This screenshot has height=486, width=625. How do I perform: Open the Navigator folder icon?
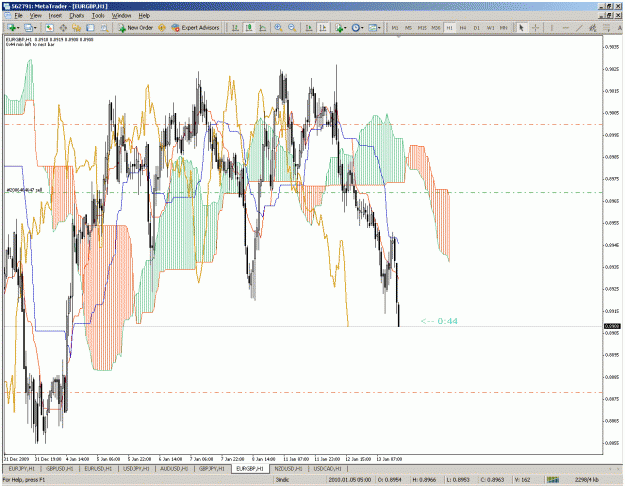click(x=77, y=28)
